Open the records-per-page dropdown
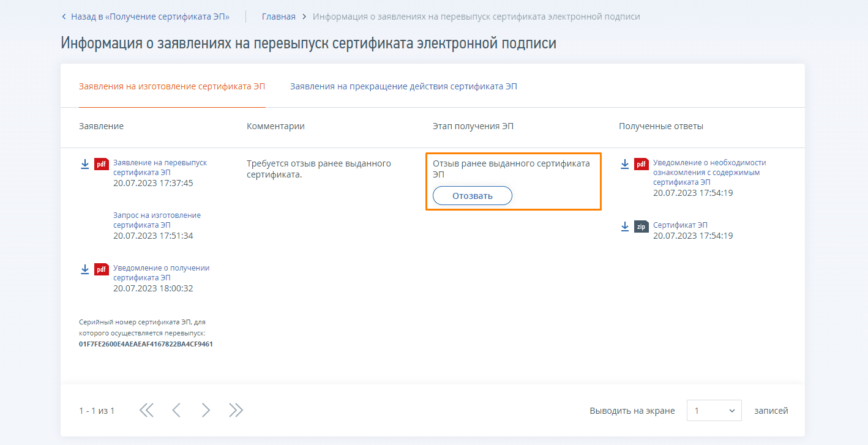 tap(714, 411)
